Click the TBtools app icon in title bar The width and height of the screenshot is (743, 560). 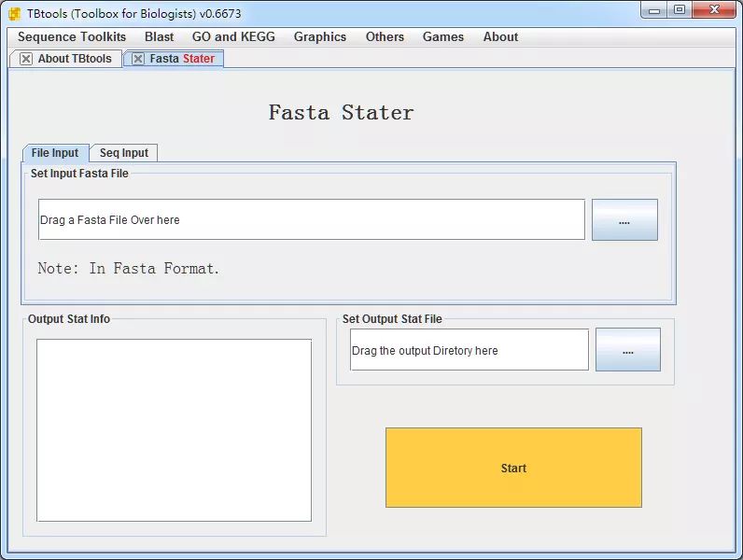[15, 13]
